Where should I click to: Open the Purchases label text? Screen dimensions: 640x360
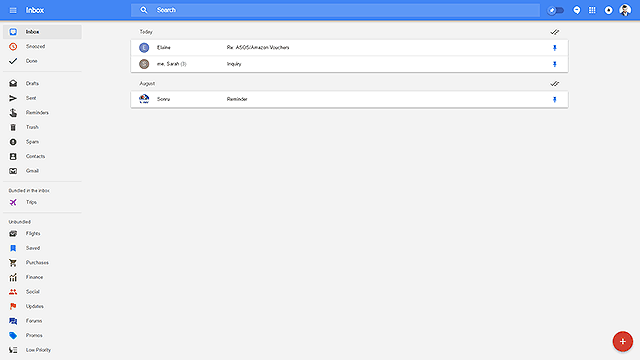pos(37,262)
